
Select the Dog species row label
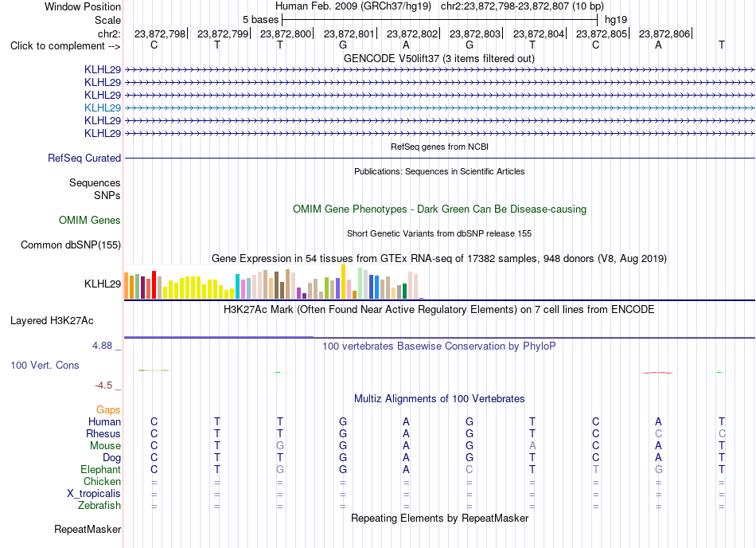(111, 458)
